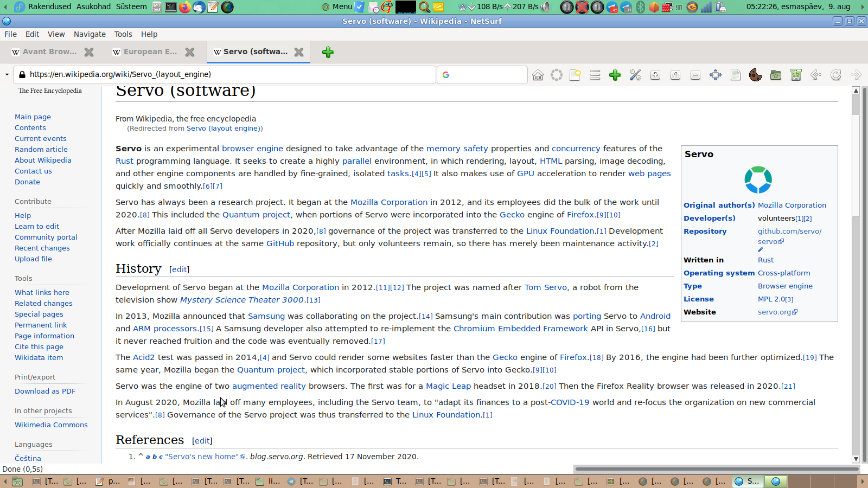Screen dimensions: 868x488
Task: Open downloads window icon
Action: (796, 75)
